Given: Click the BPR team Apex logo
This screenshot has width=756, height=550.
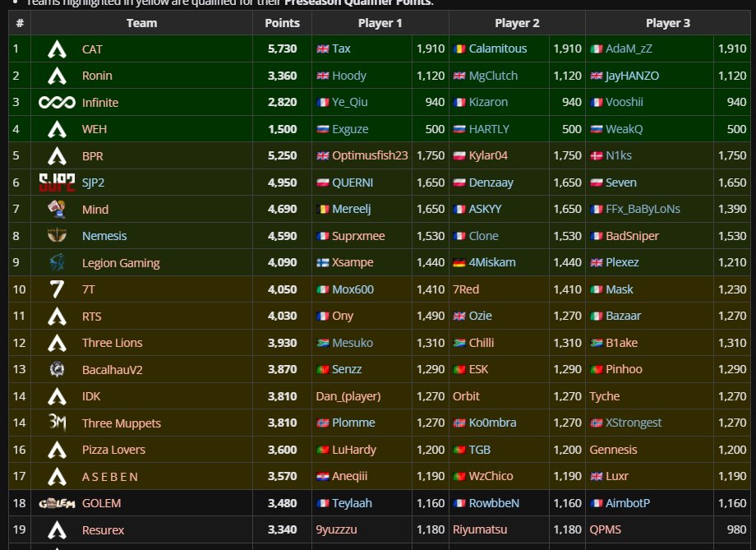Looking at the screenshot, I should pyautogui.click(x=57, y=156).
